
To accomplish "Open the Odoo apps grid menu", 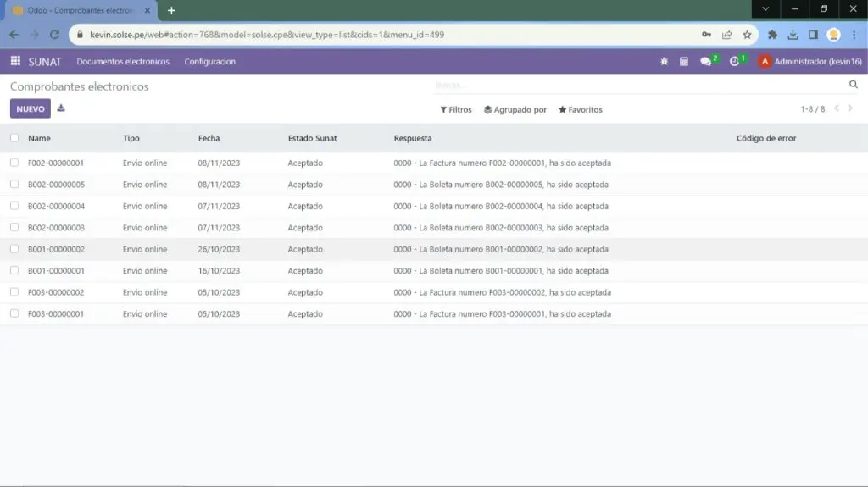I will [15, 61].
